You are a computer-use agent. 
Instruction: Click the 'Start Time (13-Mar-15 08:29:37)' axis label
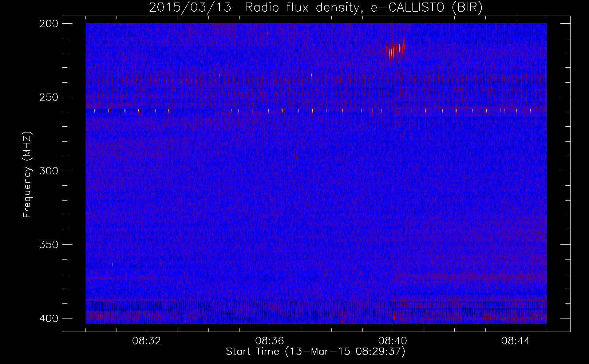tap(316, 352)
